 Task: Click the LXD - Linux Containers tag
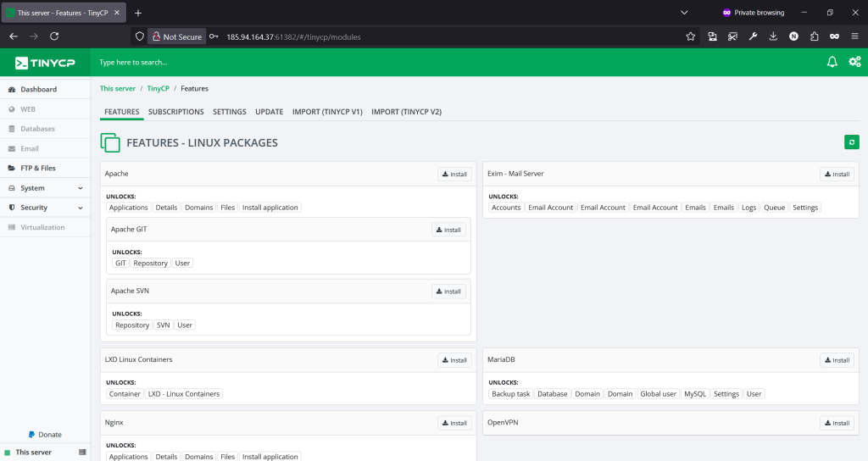point(184,394)
